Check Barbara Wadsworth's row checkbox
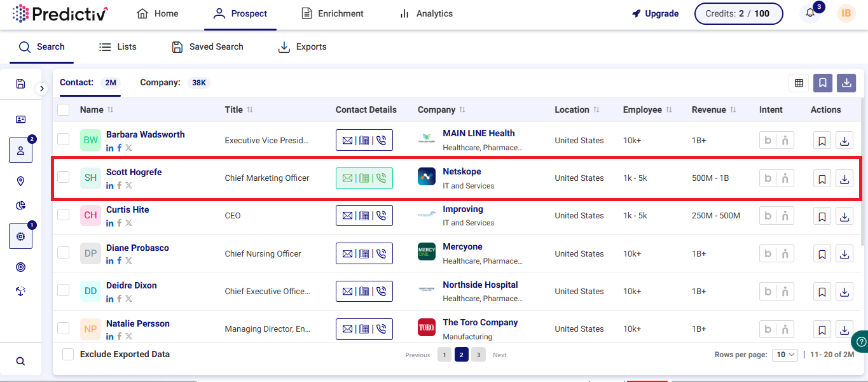 click(x=64, y=139)
